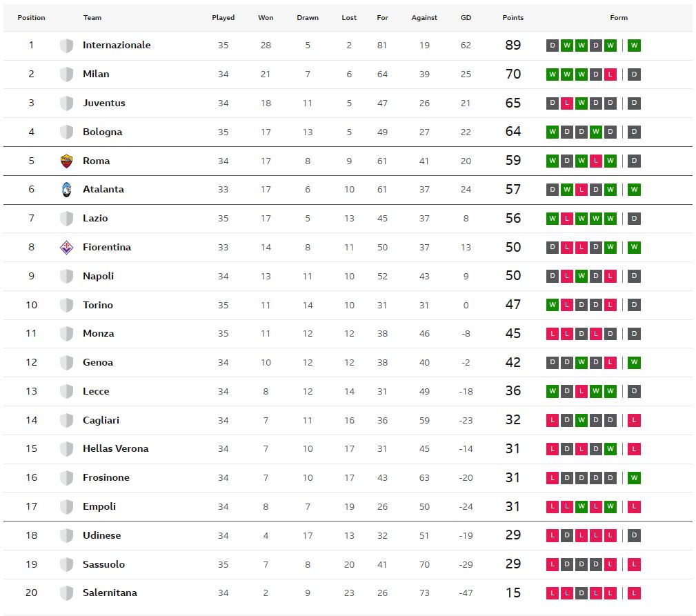Click the shield icon beside Milan

[66, 74]
